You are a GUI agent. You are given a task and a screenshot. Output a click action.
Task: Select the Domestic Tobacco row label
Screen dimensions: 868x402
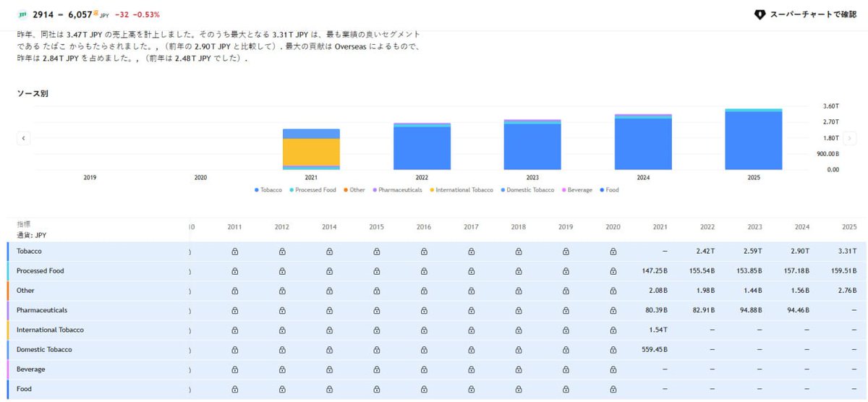tap(45, 349)
